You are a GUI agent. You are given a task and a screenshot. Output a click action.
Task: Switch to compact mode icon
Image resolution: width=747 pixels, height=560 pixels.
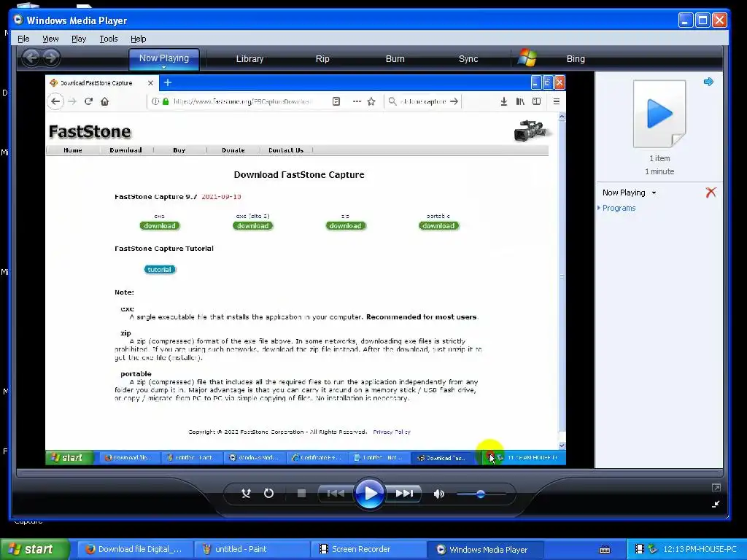pyautogui.click(x=716, y=504)
